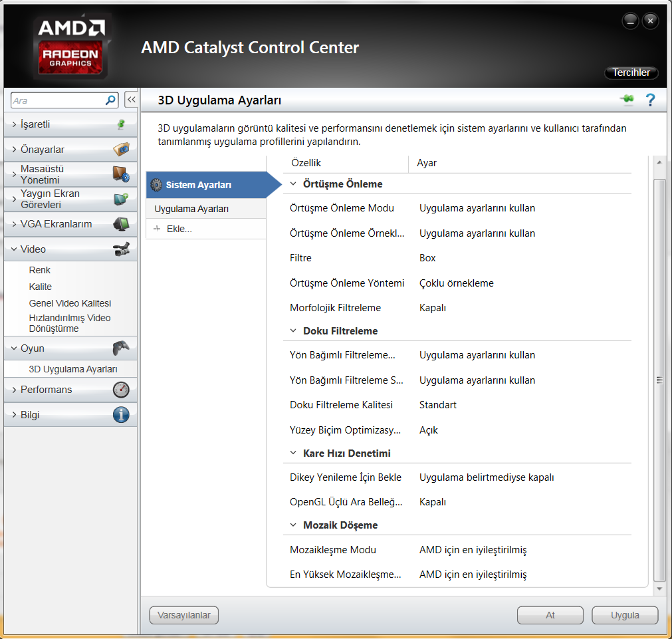Click the Ayar column header
Screen dimensions: 672x639
click(x=427, y=163)
